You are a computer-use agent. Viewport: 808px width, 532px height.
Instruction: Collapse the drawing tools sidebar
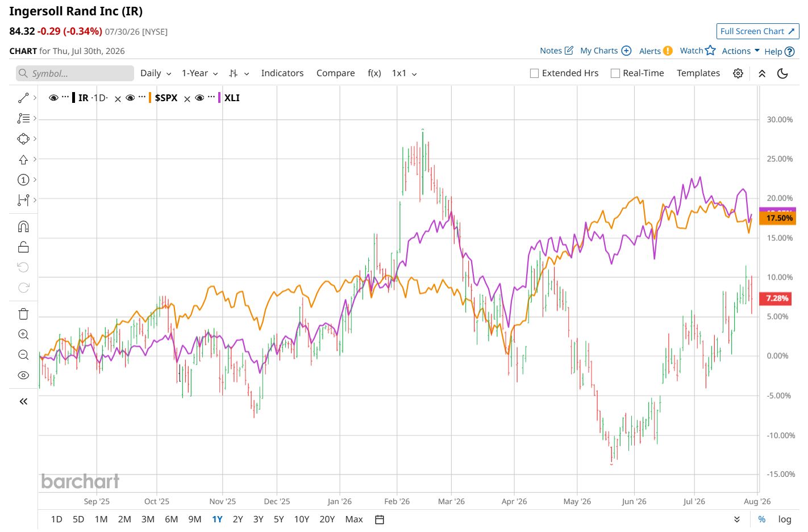click(x=23, y=401)
